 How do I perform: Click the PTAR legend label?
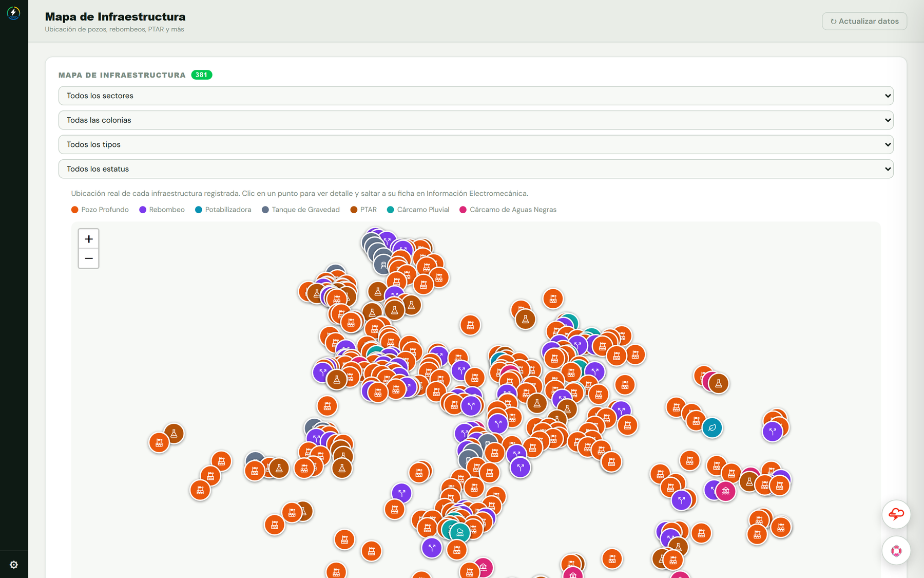click(369, 210)
